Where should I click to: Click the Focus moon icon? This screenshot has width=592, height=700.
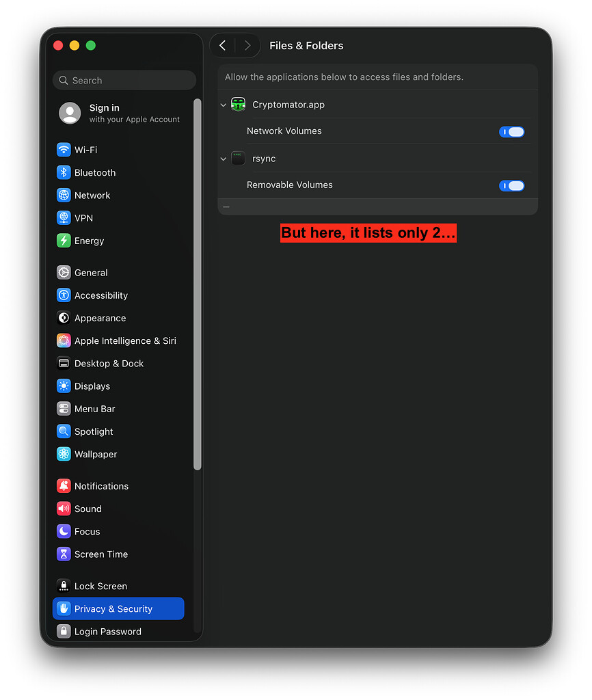64,531
